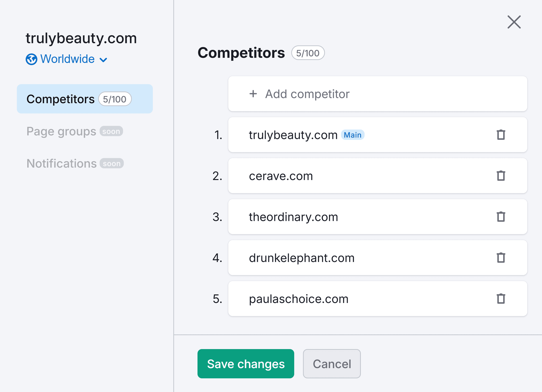This screenshot has width=542, height=392.
Task: Click the 5/100 counter beside Competitors heading
Action: 308,53
